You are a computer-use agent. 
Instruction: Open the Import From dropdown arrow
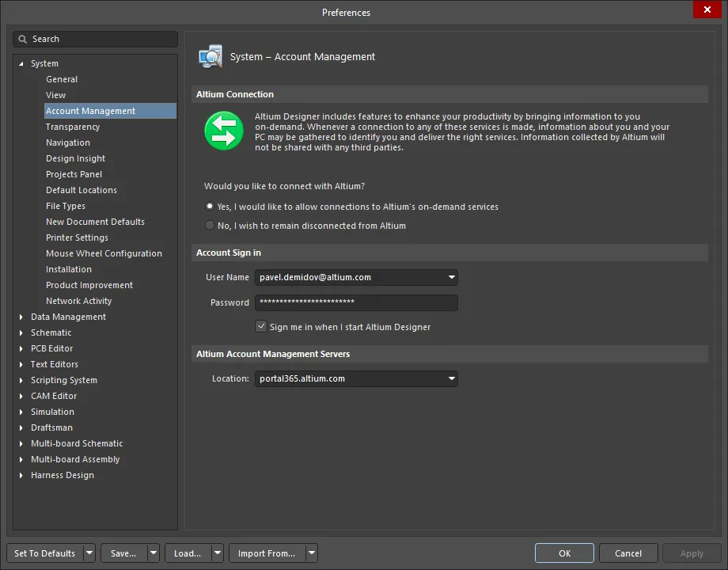pos(312,553)
